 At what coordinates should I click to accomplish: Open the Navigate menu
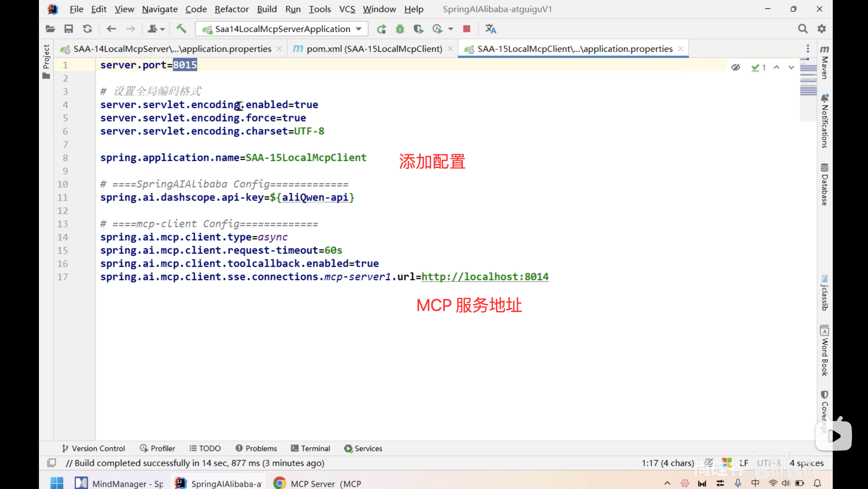tap(160, 9)
